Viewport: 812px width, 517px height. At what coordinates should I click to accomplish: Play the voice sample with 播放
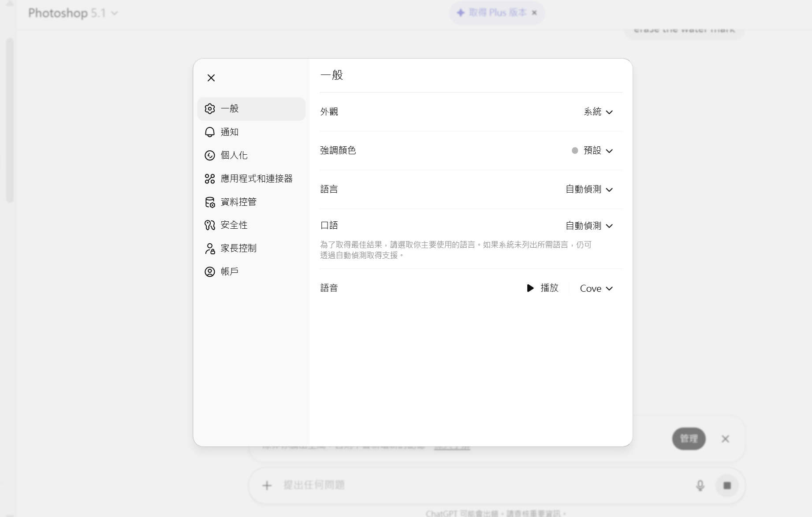[543, 288]
